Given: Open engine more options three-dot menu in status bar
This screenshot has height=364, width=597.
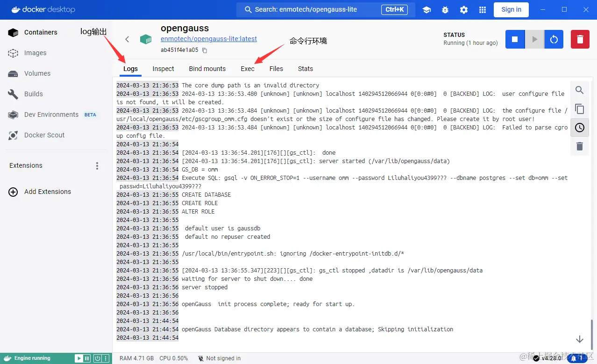Looking at the screenshot, I should 106,358.
